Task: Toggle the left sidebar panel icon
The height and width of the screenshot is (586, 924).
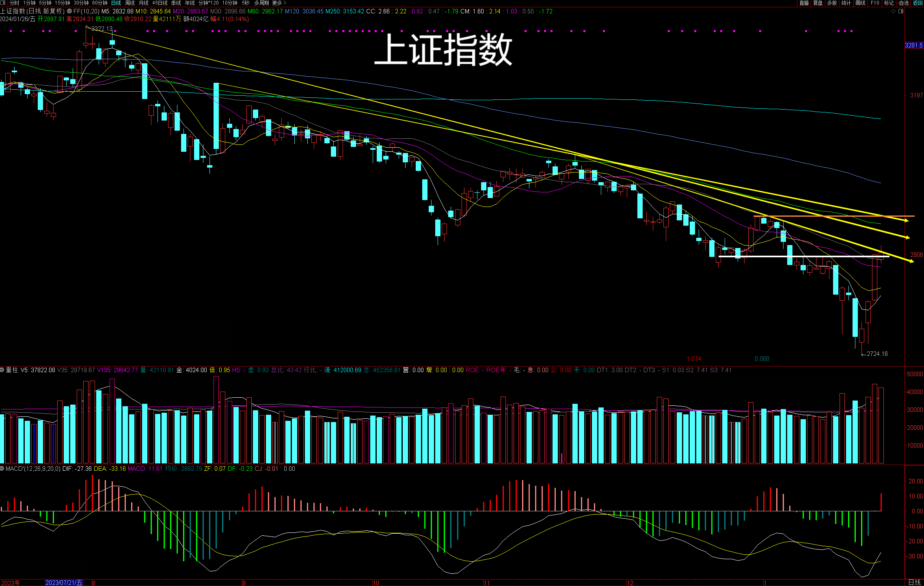Action: (3, 3)
